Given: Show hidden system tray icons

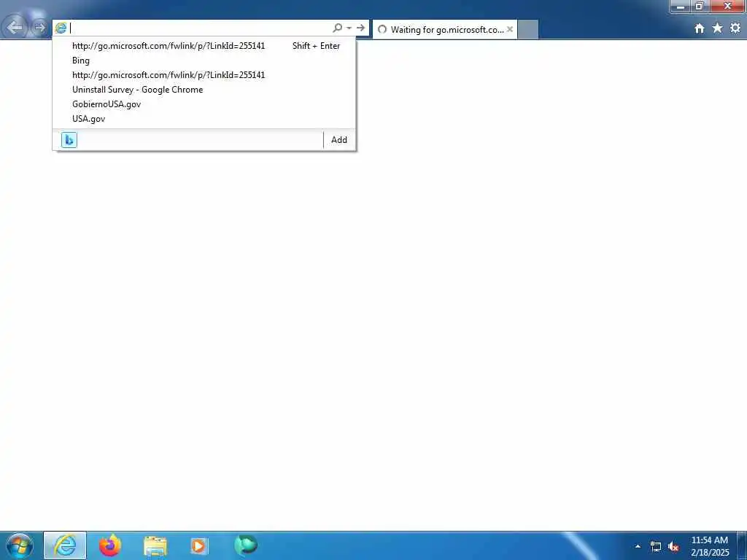Looking at the screenshot, I should (x=638, y=546).
